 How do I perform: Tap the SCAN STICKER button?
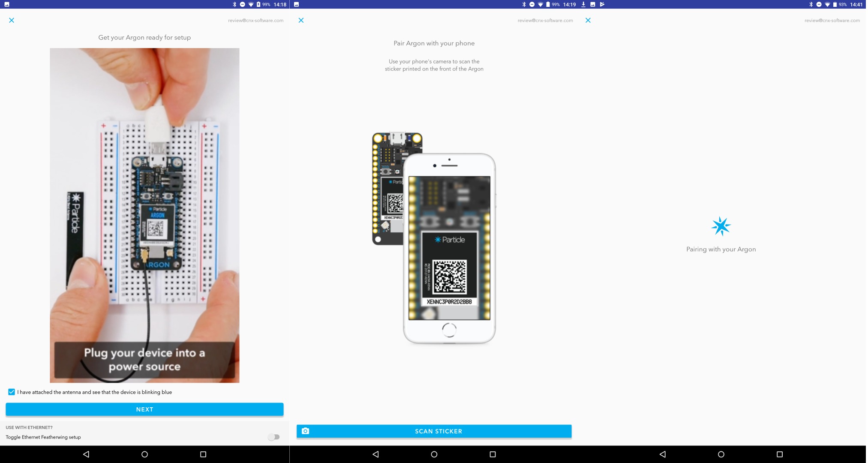[x=434, y=431]
